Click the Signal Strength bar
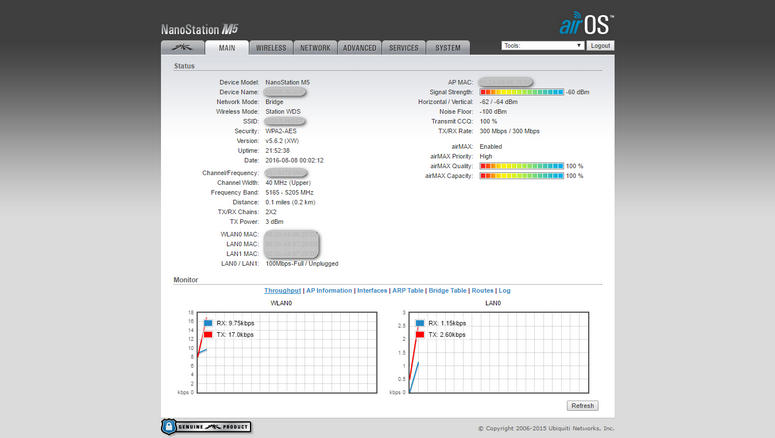The height and width of the screenshot is (438, 775). coord(521,91)
